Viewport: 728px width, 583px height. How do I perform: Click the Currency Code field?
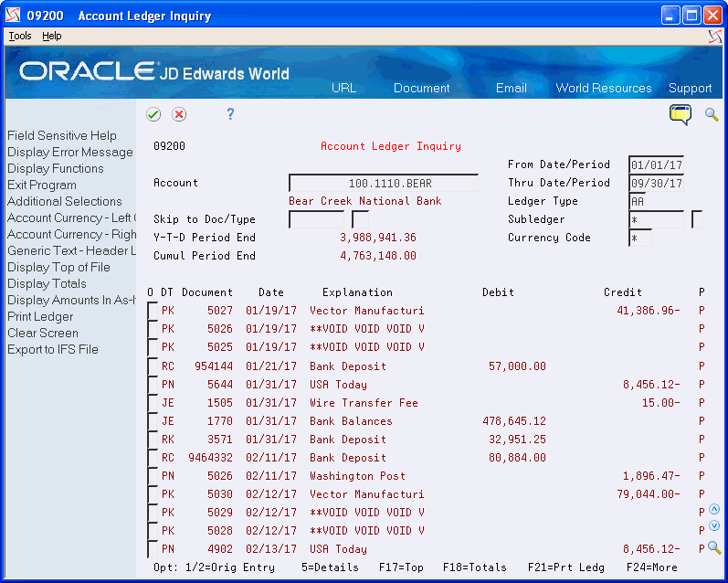pos(640,238)
